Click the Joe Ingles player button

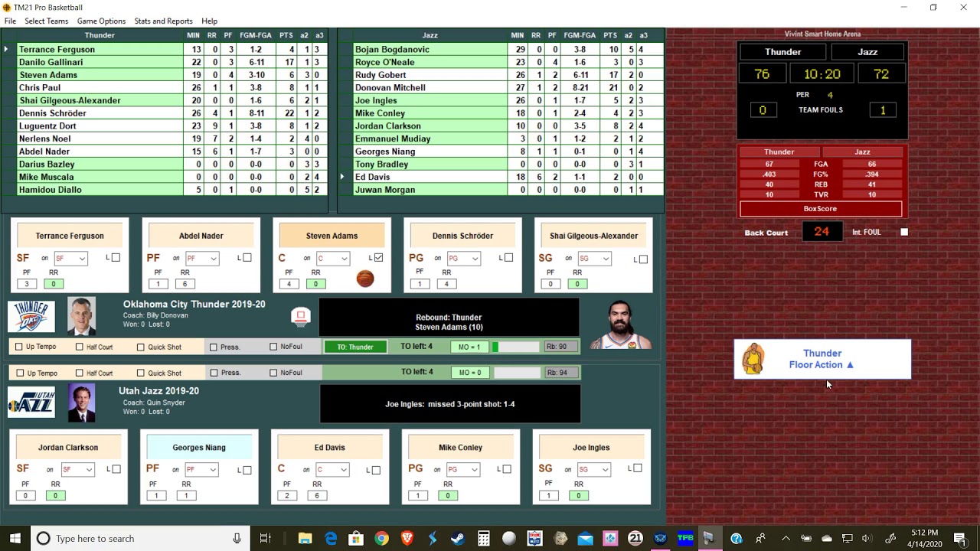[x=591, y=448]
